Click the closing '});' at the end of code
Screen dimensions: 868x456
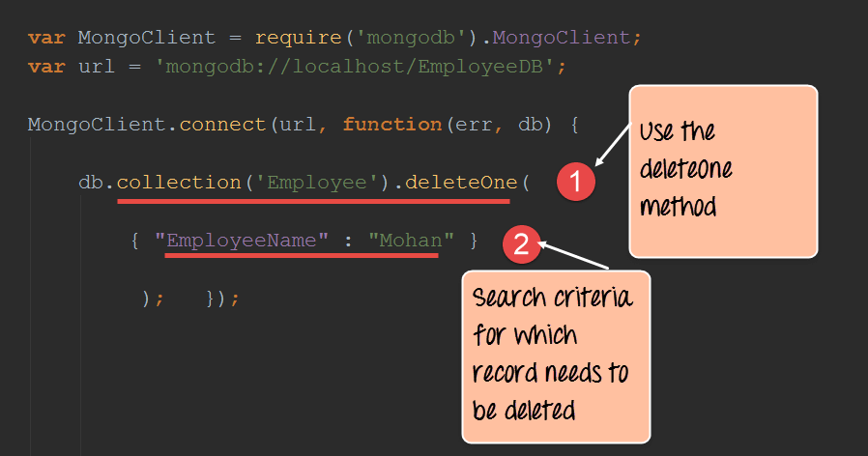click(x=221, y=299)
